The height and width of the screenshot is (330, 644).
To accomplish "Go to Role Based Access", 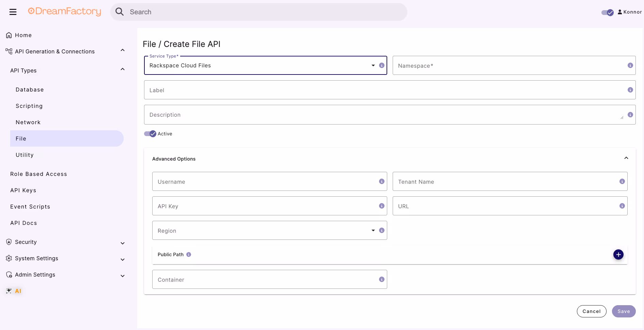I will pyautogui.click(x=38, y=174).
